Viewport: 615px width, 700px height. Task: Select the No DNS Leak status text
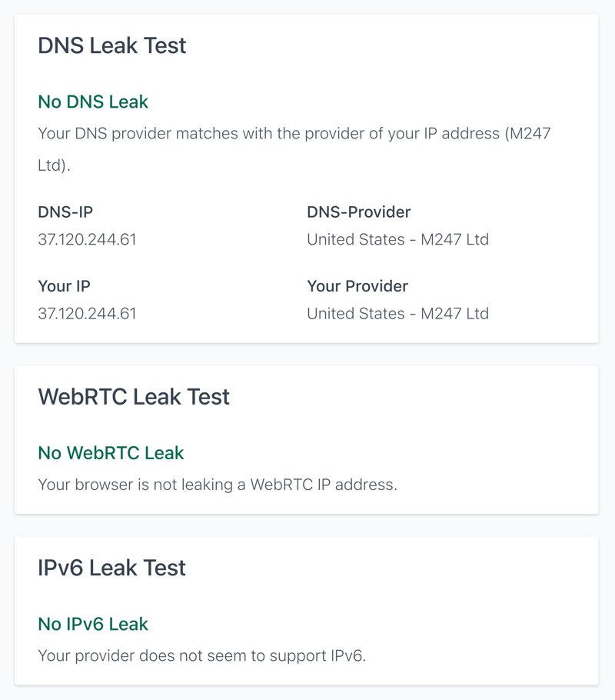[x=93, y=102]
